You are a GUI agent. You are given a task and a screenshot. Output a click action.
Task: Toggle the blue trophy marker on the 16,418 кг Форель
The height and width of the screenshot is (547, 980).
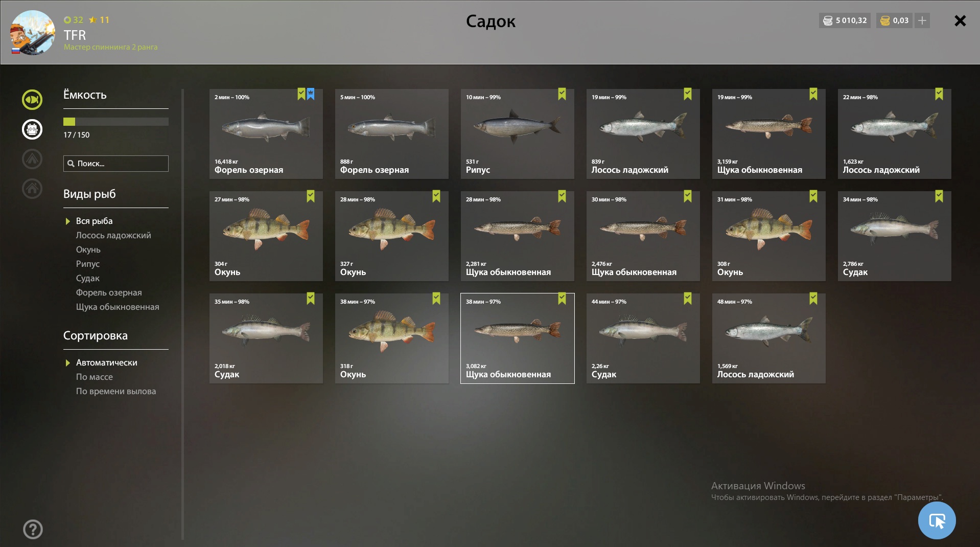click(311, 94)
